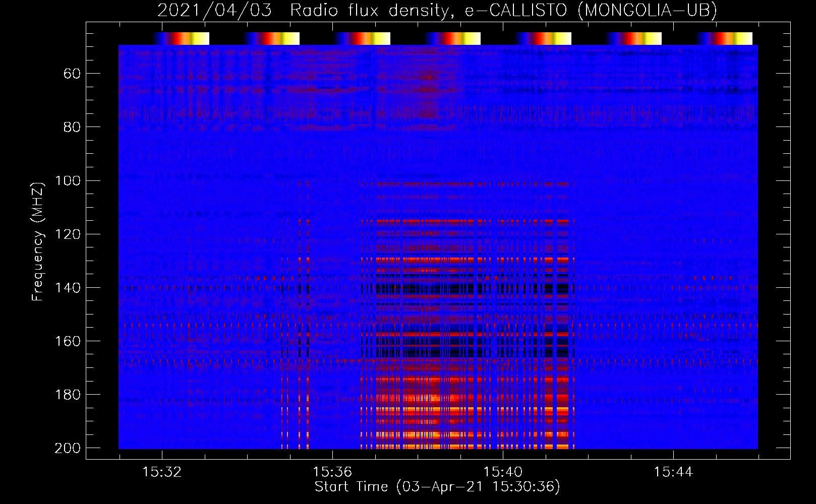This screenshot has height=504, width=816.
Task: Click the rightmost color scale bar above the spectrogram
Action: [x=725, y=38]
